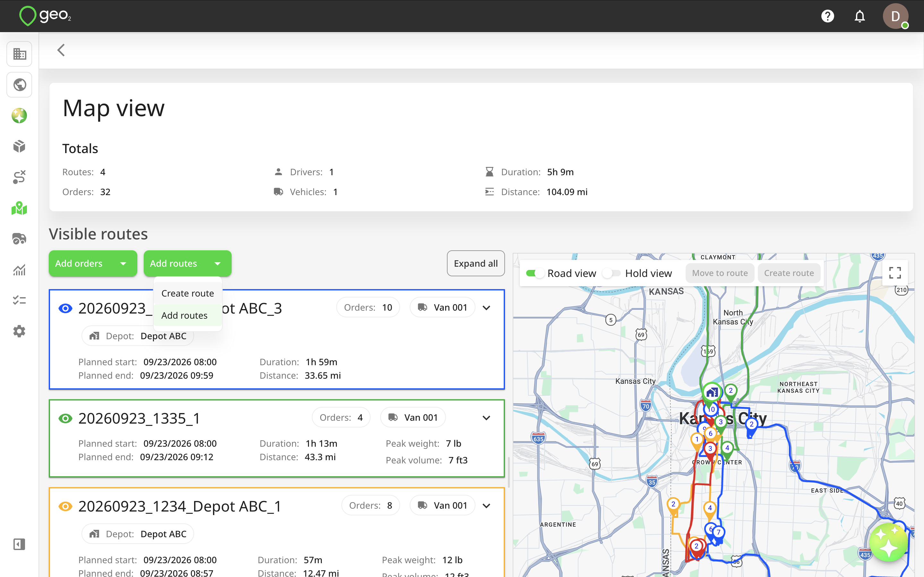Open the globe sidebar icon

click(20, 85)
